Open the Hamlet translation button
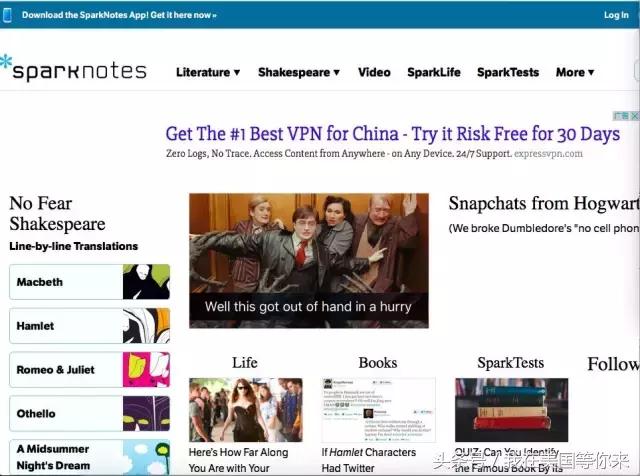Screen dimensions: 640x476 pyautogui.click(x=90, y=325)
